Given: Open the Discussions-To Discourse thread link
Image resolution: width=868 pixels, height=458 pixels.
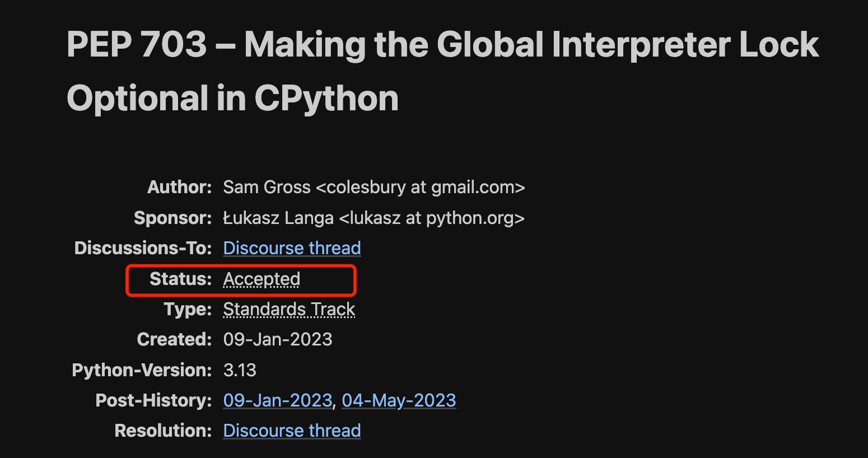Looking at the screenshot, I should pyautogui.click(x=292, y=248).
